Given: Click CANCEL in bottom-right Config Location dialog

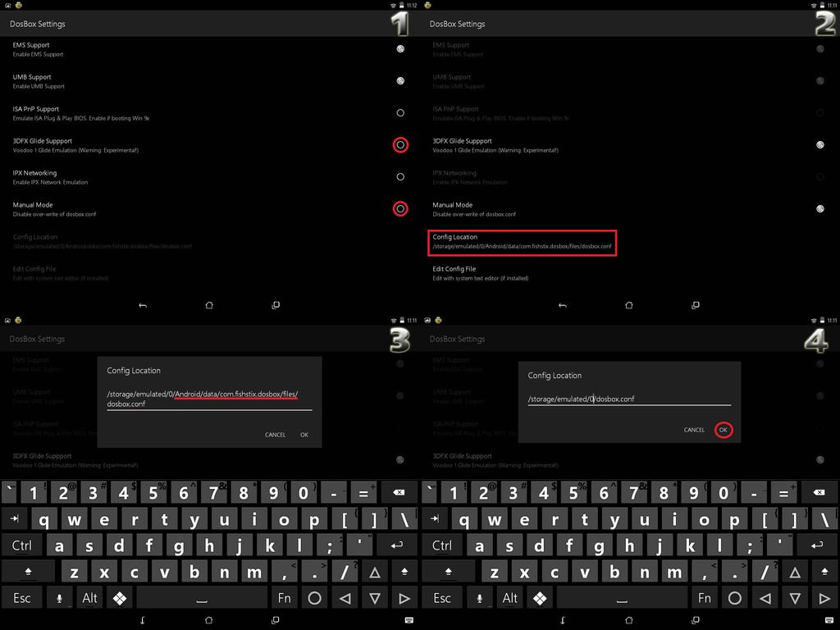Looking at the screenshot, I should [694, 430].
